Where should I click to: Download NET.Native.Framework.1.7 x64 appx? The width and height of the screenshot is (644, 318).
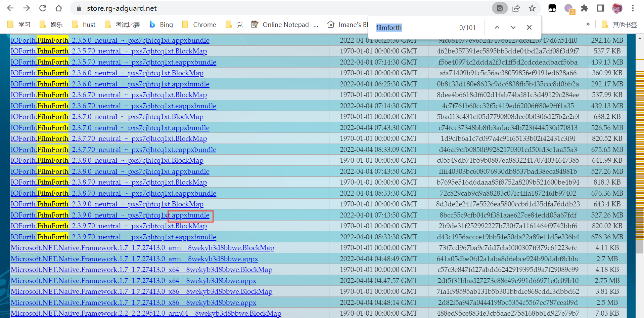(x=134, y=281)
